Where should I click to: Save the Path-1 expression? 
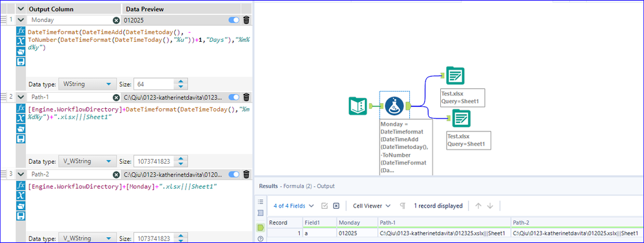21,139
